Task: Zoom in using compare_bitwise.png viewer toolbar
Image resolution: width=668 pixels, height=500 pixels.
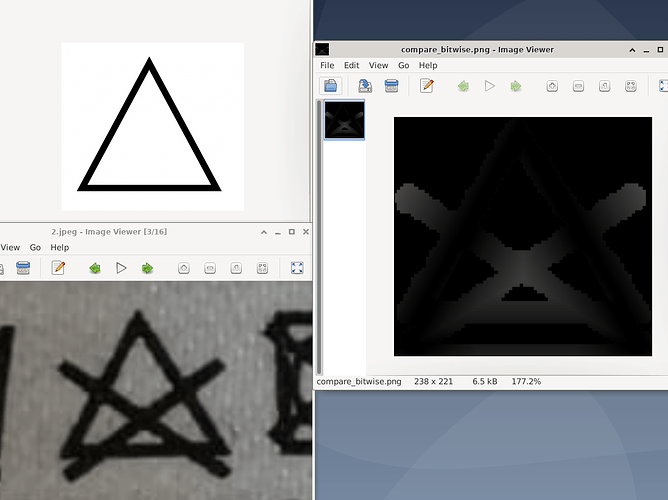Action: (552, 86)
